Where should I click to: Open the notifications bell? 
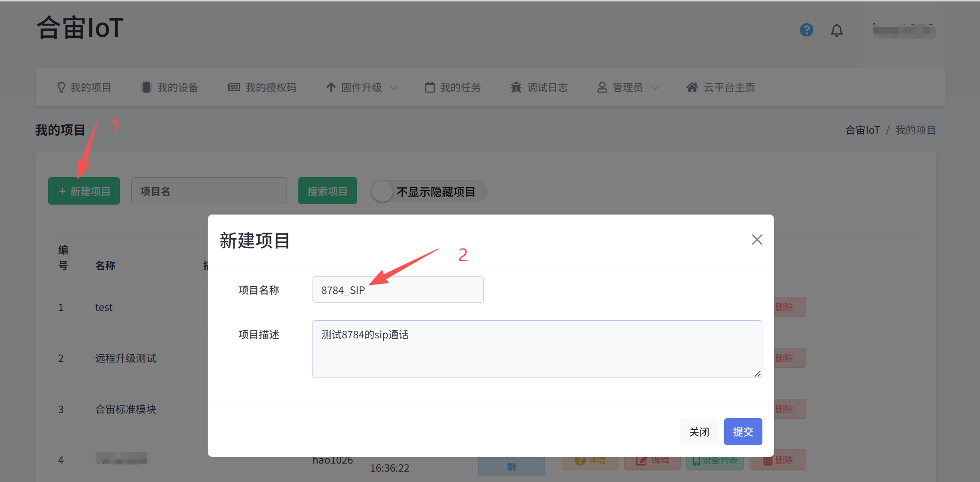tap(836, 30)
